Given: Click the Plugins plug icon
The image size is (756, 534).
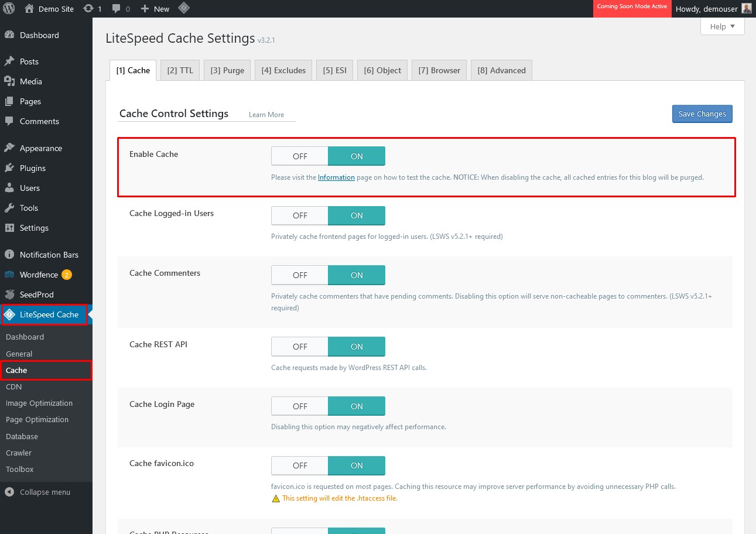Looking at the screenshot, I should pos(9,168).
